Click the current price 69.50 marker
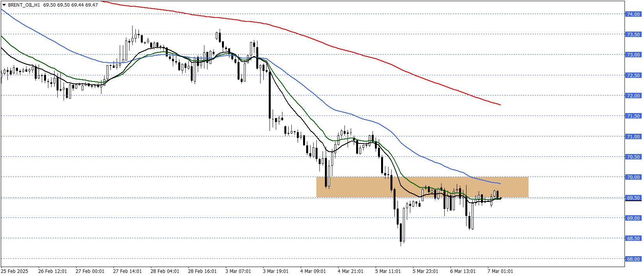 (633, 198)
